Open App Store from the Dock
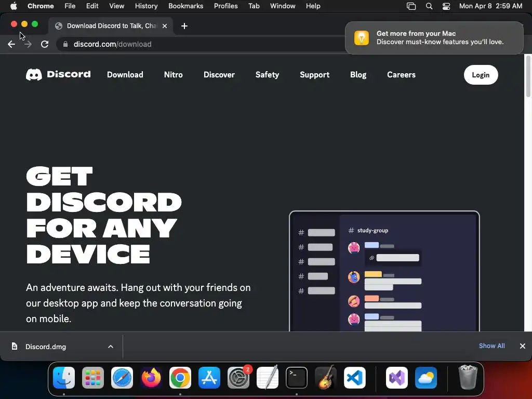The image size is (532, 399). pos(209,377)
